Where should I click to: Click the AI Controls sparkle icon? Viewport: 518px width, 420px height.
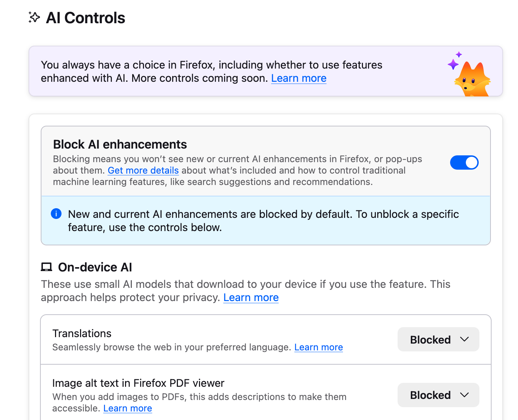pyautogui.click(x=34, y=17)
